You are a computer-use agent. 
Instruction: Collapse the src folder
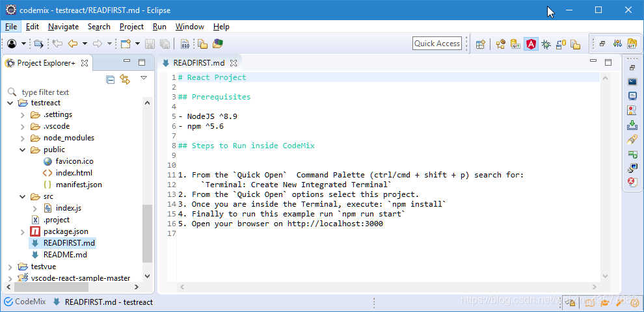(x=23, y=196)
